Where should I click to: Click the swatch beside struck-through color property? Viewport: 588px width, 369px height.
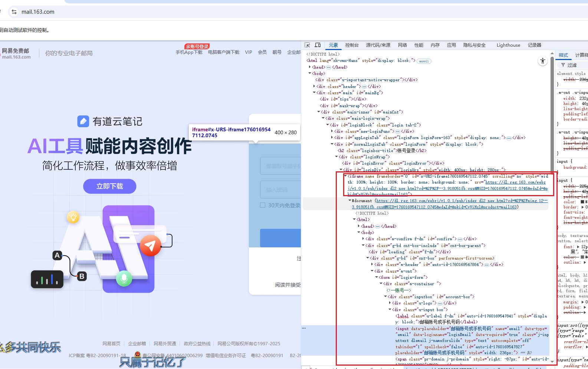(x=582, y=257)
